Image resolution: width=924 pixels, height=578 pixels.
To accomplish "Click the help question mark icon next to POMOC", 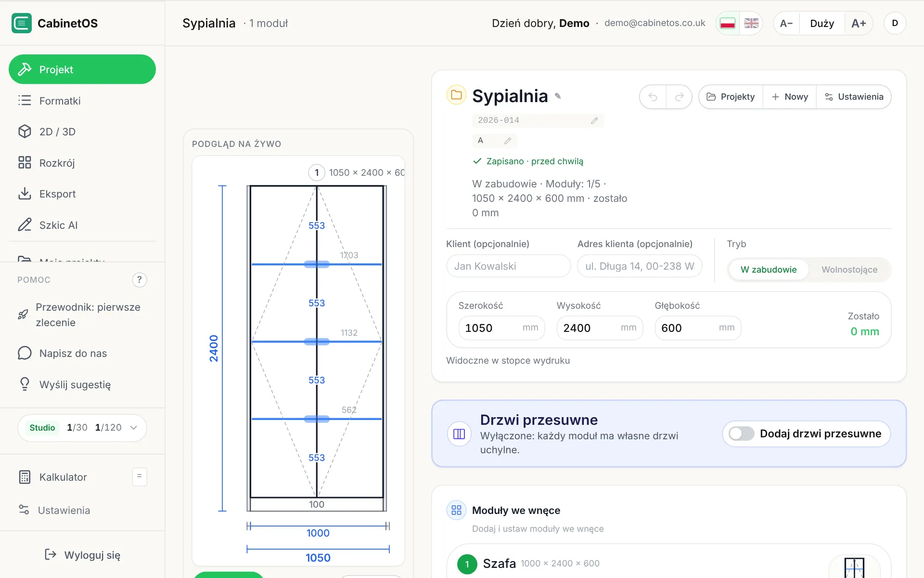I will tap(140, 280).
